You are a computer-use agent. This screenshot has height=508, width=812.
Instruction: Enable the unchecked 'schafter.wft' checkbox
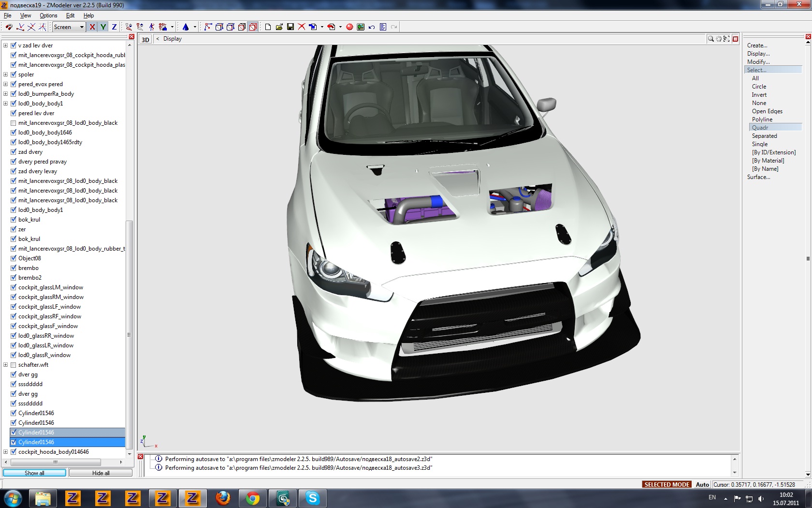[x=14, y=365]
